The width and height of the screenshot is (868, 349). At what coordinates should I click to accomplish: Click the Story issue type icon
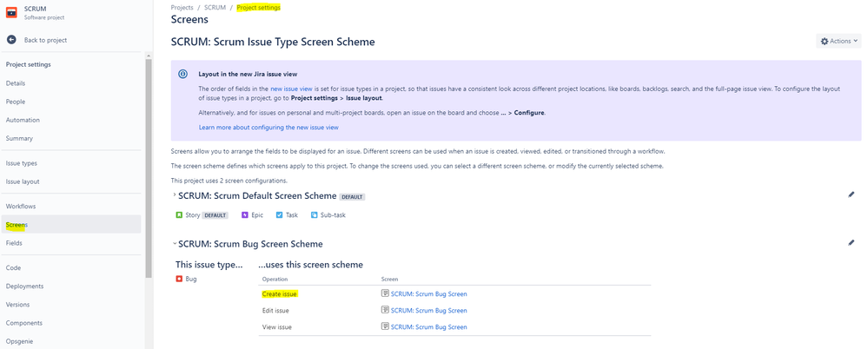pos(179,214)
